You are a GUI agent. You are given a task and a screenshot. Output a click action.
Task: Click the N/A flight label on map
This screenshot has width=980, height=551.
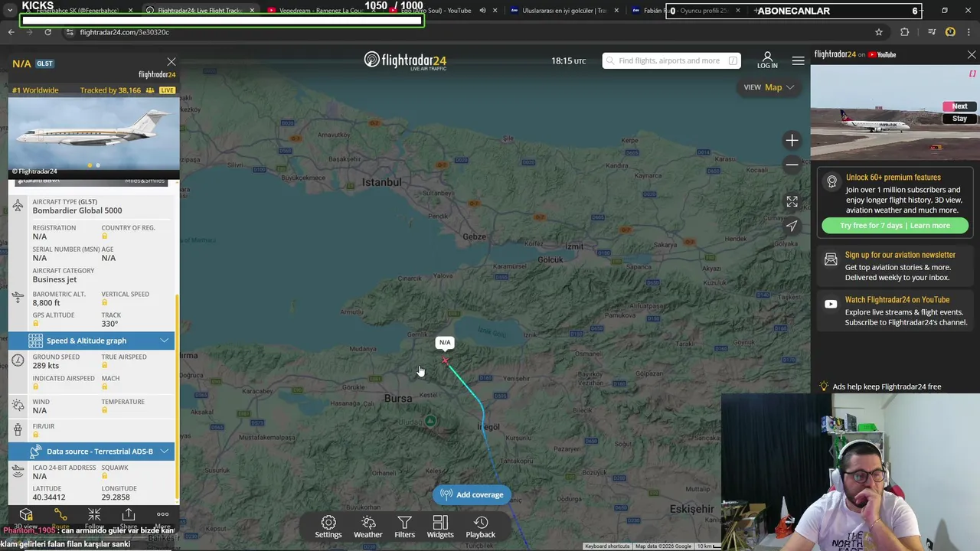click(x=445, y=342)
